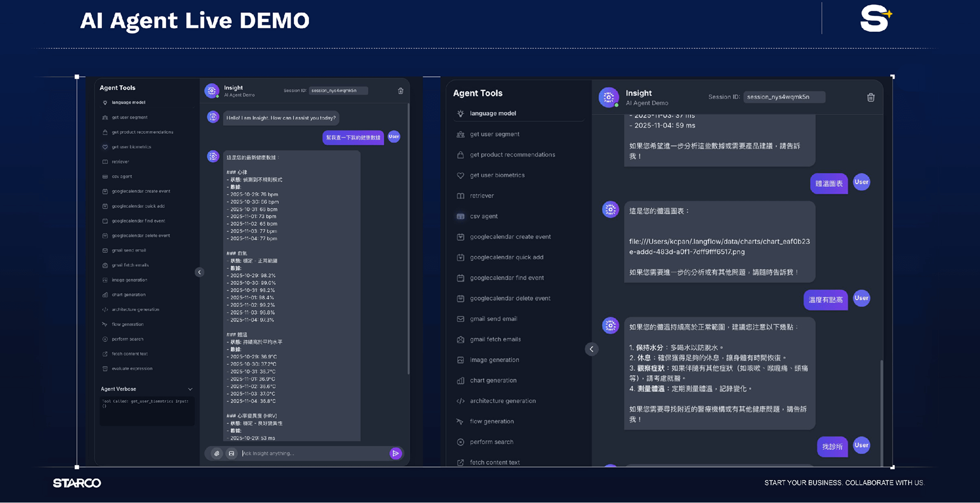Click the paperclip attach file icon
980x503 pixels.
pyautogui.click(x=217, y=453)
